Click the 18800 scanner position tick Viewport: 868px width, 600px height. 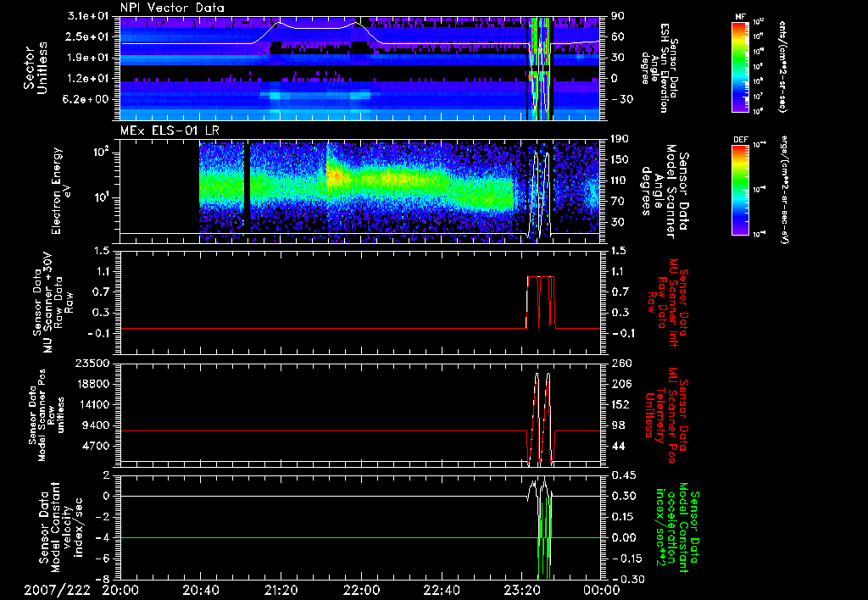tap(92, 384)
